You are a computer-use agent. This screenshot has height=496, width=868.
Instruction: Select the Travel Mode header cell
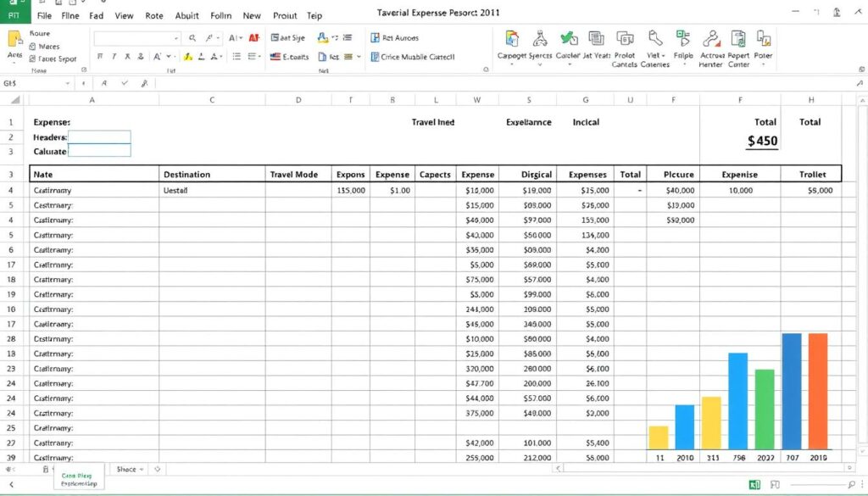[298, 174]
